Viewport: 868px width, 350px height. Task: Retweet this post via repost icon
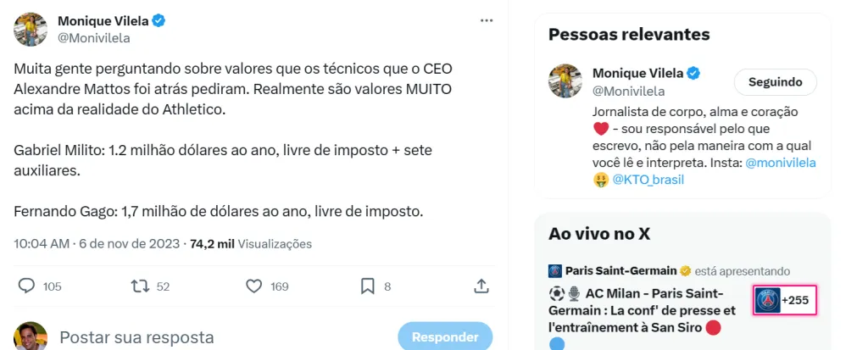click(141, 286)
